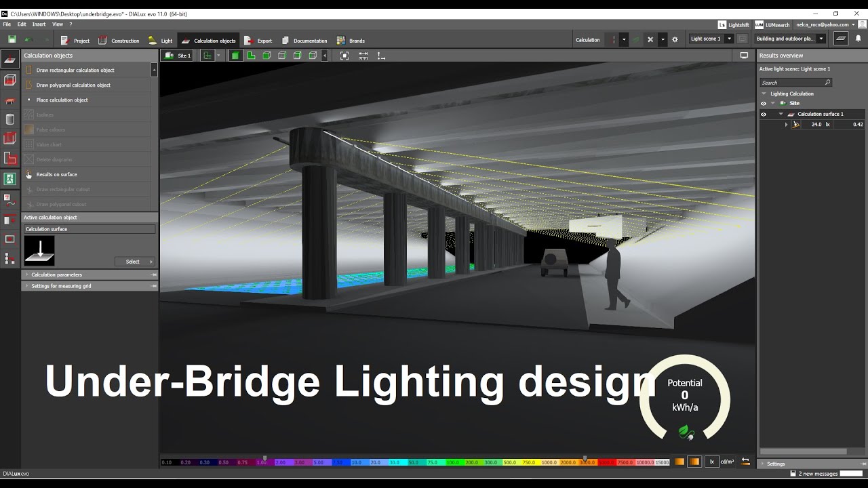Click Draw polygonal calculation object
This screenshot has height=488, width=868.
click(86, 85)
